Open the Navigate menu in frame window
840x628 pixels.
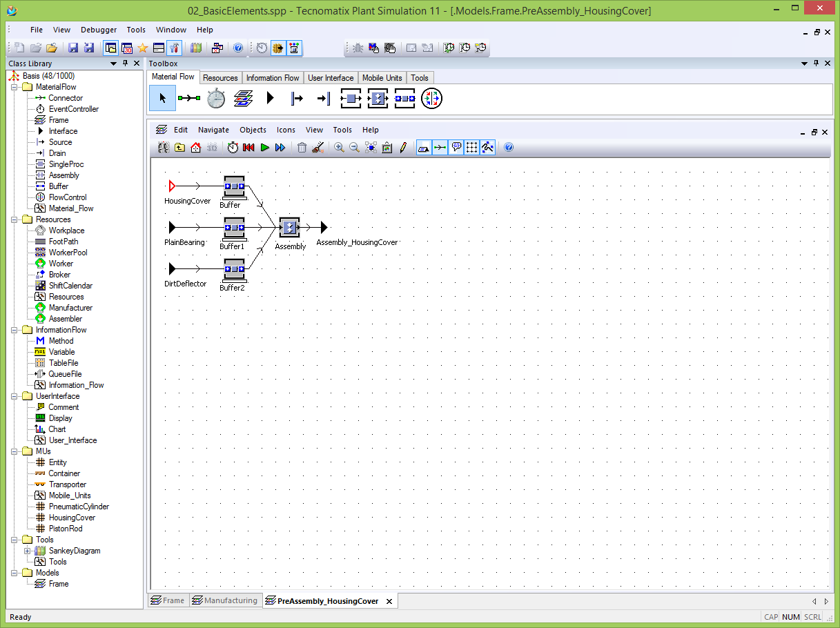coord(213,130)
